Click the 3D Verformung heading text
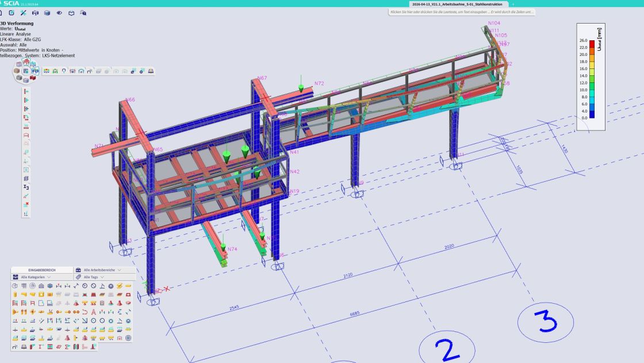The width and height of the screenshot is (644, 363). 17,24
